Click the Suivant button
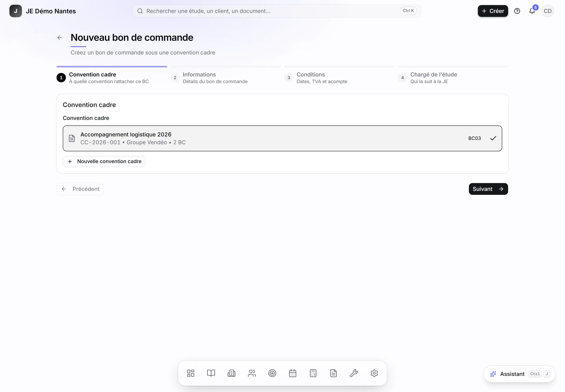 (x=488, y=189)
